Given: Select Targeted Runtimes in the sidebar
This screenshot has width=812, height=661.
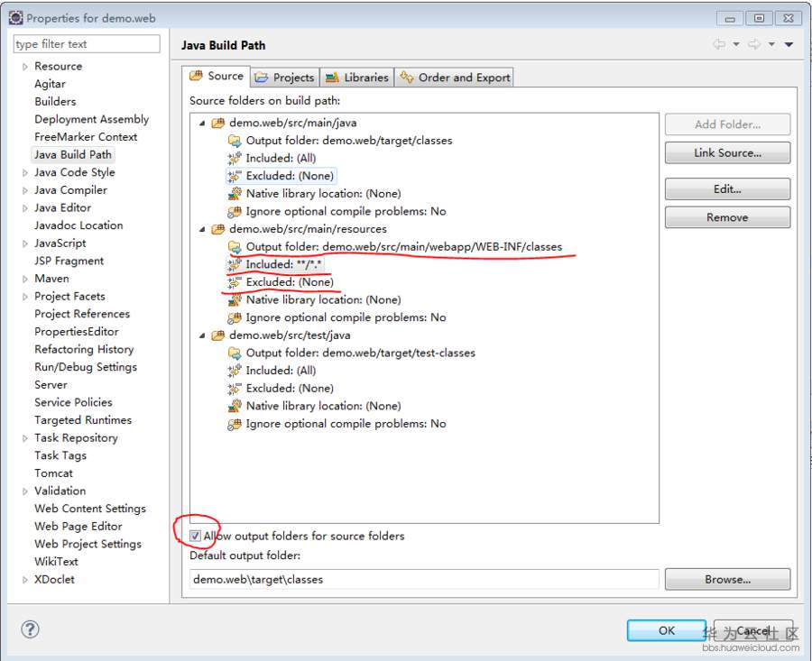Looking at the screenshot, I should pos(83,420).
